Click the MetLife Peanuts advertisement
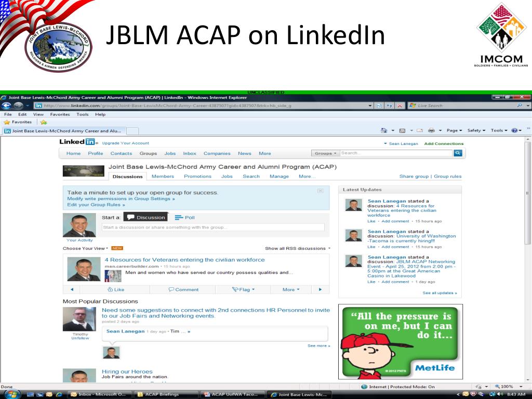The width and height of the screenshot is (532, 399). pos(401,342)
